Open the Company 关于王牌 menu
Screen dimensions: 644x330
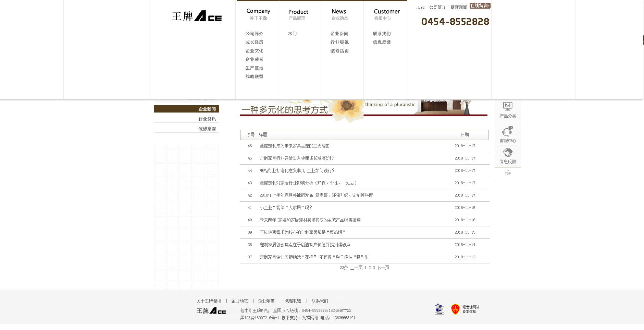pyautogui.click(x=258, y=14)
